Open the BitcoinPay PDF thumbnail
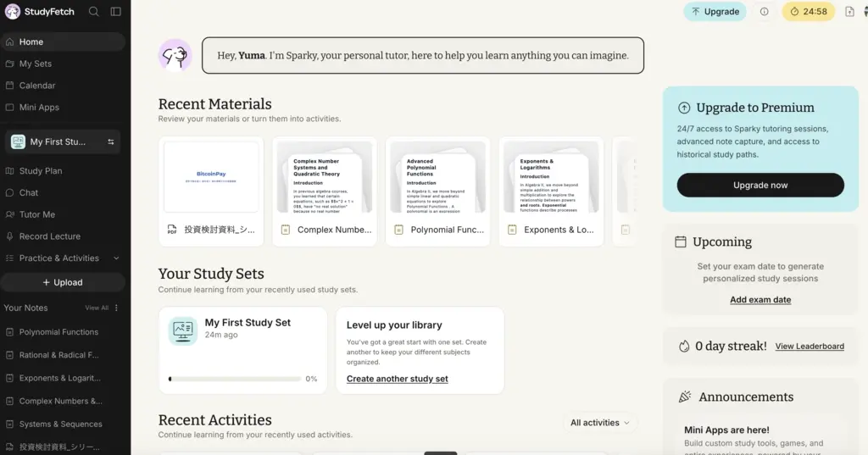This screenshot has height=455, width=868. click(211, 177)
